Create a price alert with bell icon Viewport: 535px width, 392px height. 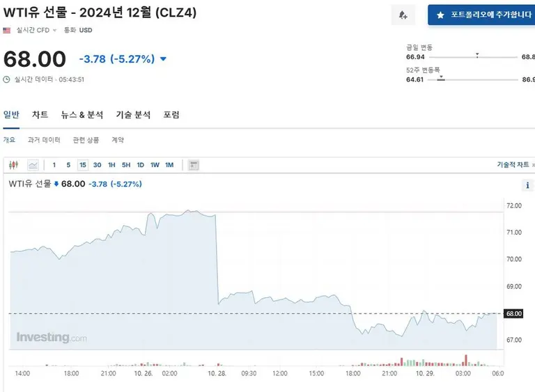click(x=403, y=15)
